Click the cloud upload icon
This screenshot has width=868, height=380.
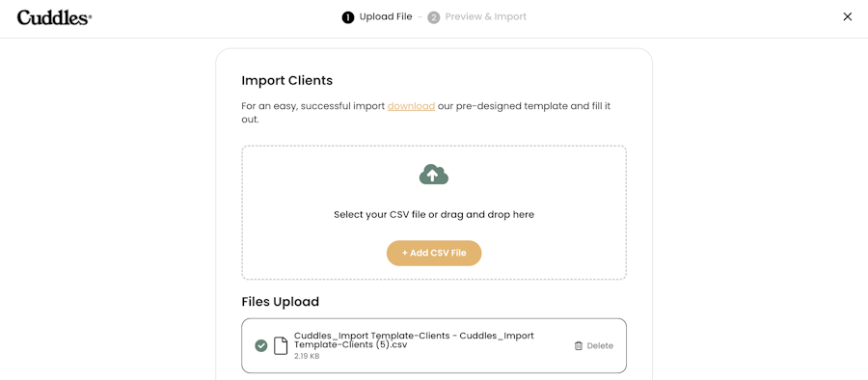pyautogui.click(x=434, y=174)
